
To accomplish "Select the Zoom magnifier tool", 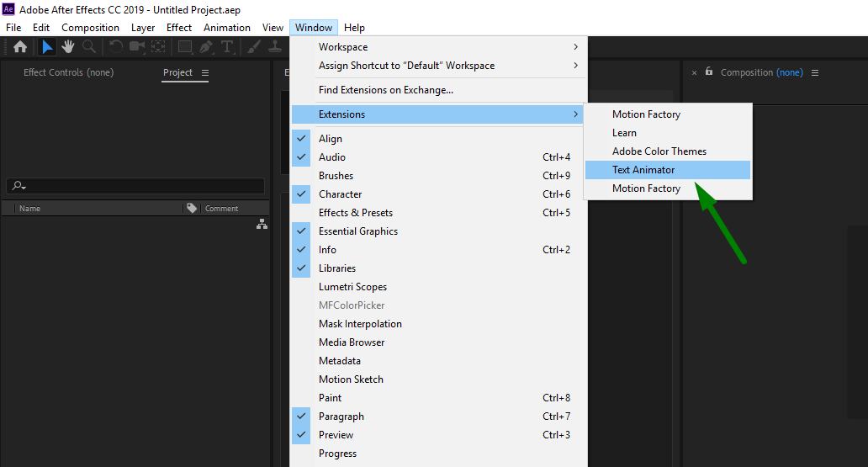I will 89,47.
